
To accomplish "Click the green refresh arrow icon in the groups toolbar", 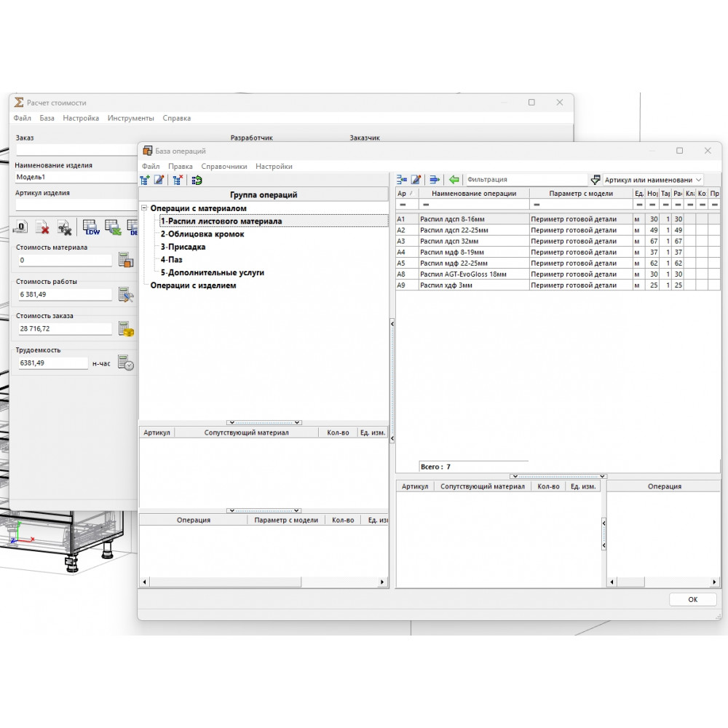I will click(x=197, y=180).
